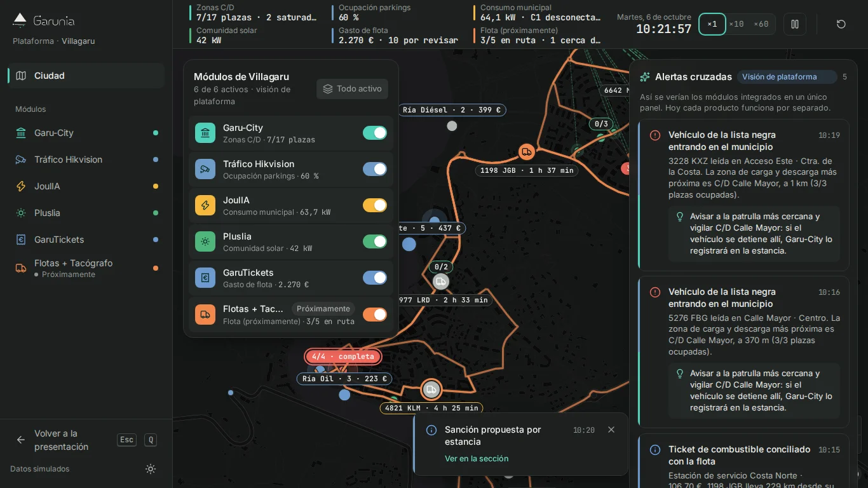
Task: Click the Garunia logo icon
Action: 20,20
